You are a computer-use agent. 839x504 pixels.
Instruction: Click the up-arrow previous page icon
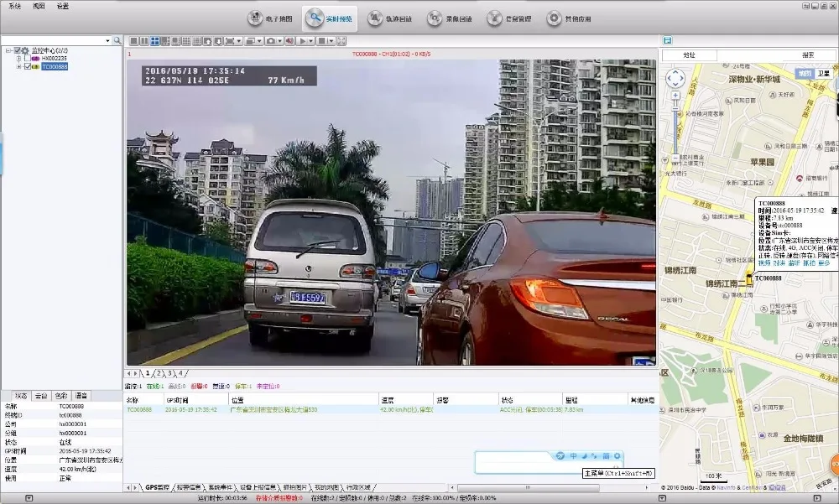pos(207,41)
